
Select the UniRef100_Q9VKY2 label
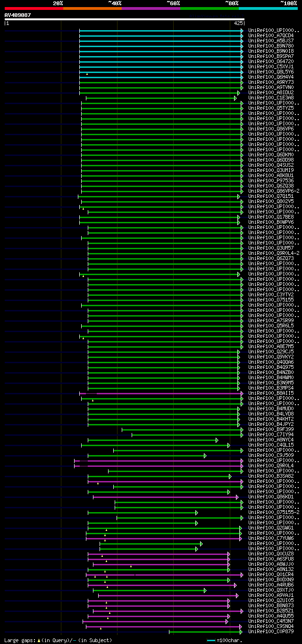click(271, 357)
